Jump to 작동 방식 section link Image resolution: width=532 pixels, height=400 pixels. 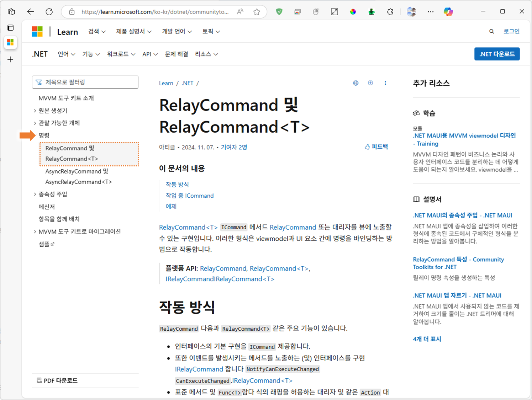point(177,185)
